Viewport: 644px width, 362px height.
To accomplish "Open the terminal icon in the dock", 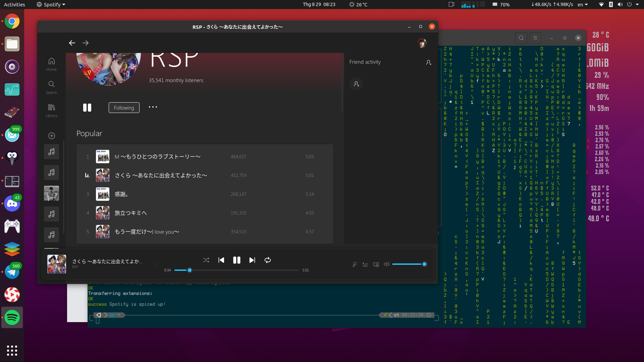I will pyautogui.click(x=12, y=181).
